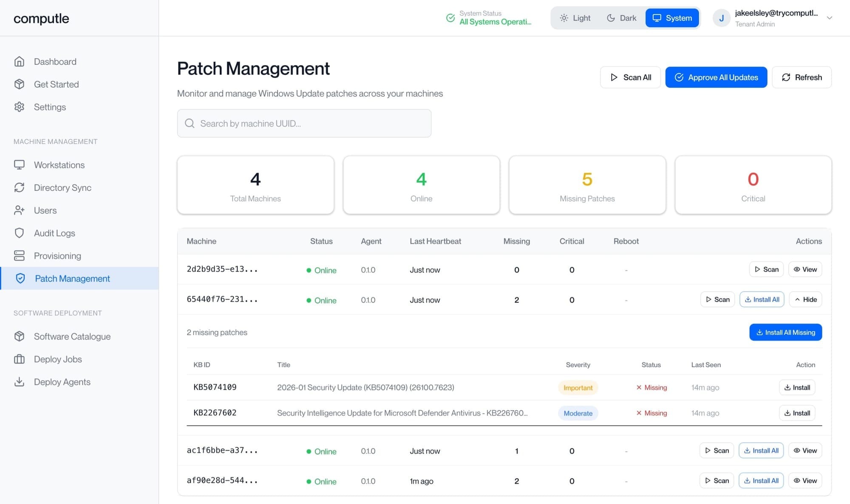The image size is (850, 504).
Task: Expand ac1f6bbe machine with View button
Action: (805, 450)
